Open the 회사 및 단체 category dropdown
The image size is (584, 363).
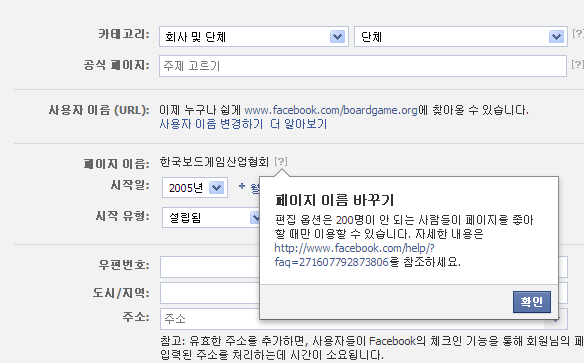coord(254,36)
